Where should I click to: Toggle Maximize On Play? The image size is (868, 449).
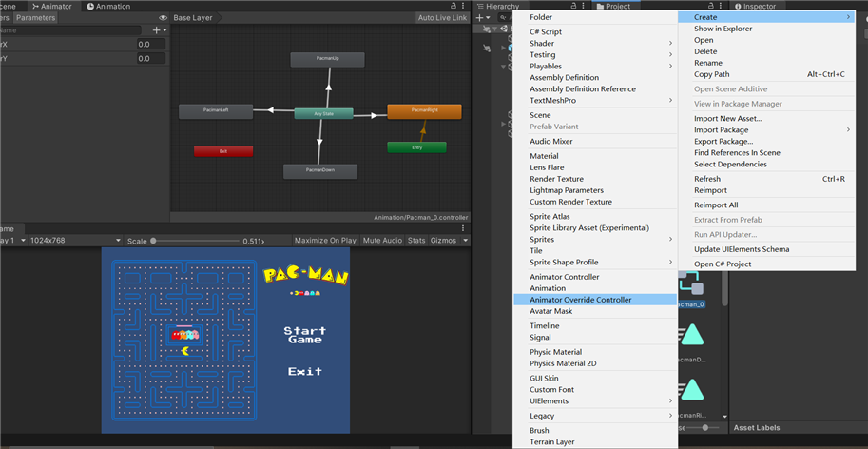point(325,241)
